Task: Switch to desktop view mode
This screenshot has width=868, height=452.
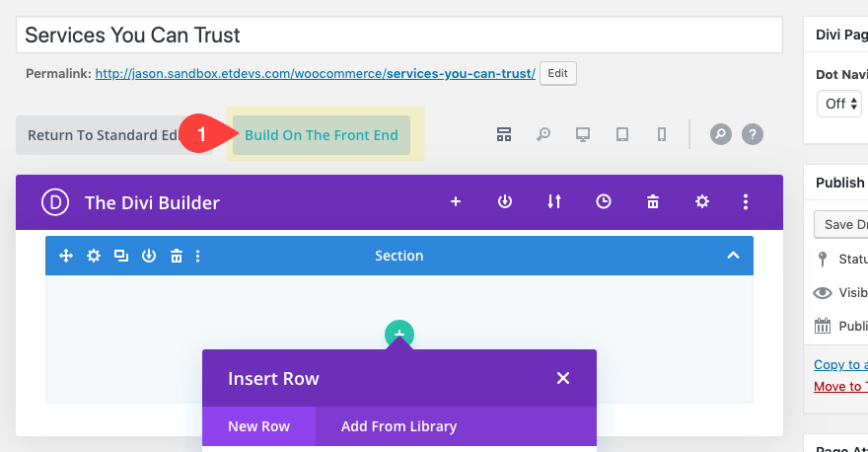Action: click(x=582, y=135)
